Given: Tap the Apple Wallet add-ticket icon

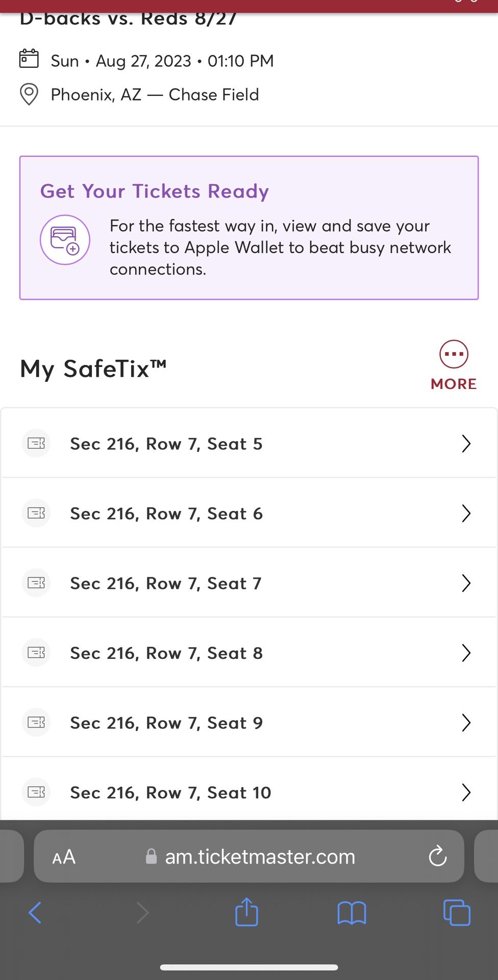Looking at the screenshot, I should 65,240.
